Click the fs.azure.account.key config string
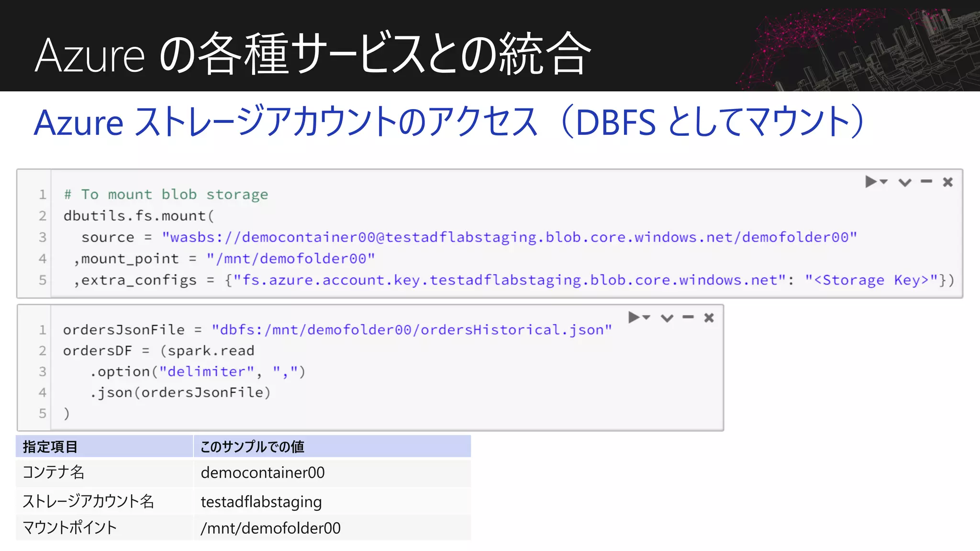 pos(510,280)
